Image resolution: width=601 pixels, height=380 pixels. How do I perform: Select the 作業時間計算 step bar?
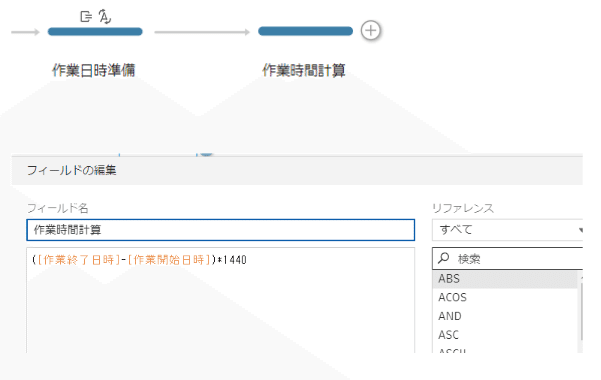point(305,31)
